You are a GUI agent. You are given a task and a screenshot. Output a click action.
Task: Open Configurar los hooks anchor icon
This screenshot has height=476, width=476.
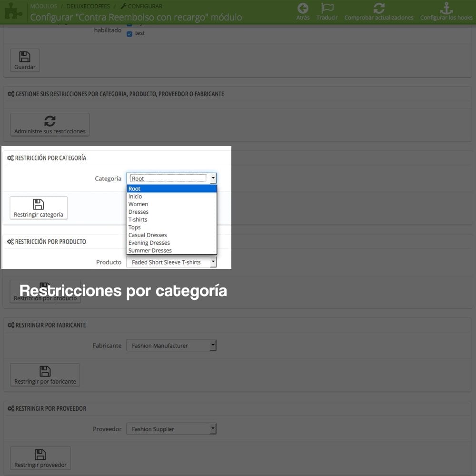pyautogui.click(x=446, y=9)
